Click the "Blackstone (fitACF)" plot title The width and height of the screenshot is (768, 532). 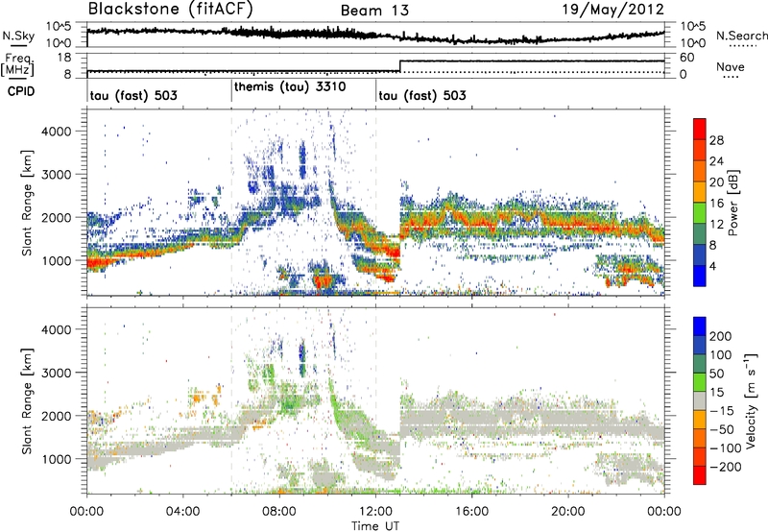(x=171, y=9)
